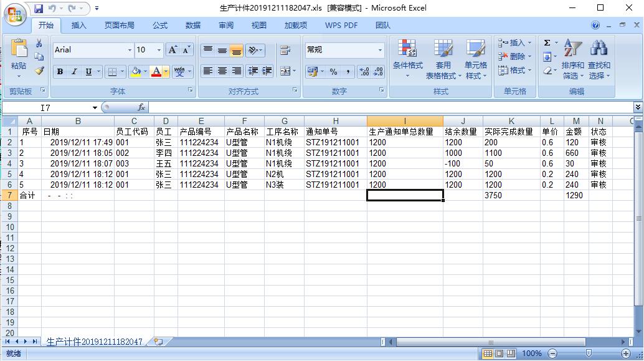
Task: Click the Save icon in quick access toolbar
Action: (x=39, y=9)
